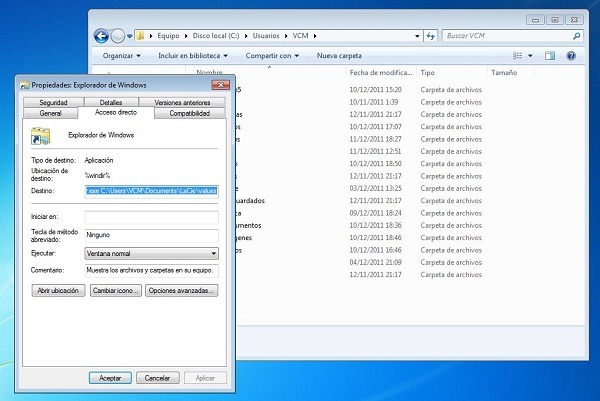The image size is (600, 401).
Task: Select Usuarios in the address breadcrumb
Action: [x=266, y=36]
